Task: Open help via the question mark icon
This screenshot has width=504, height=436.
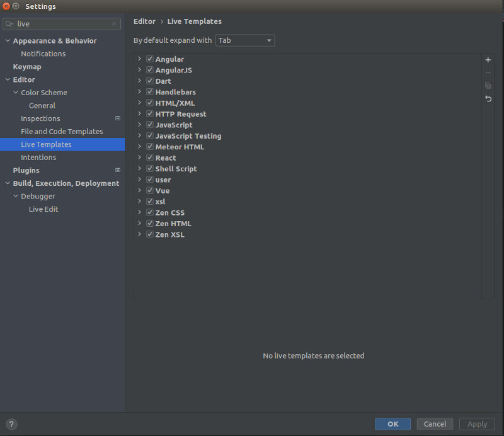Action: 11,424
